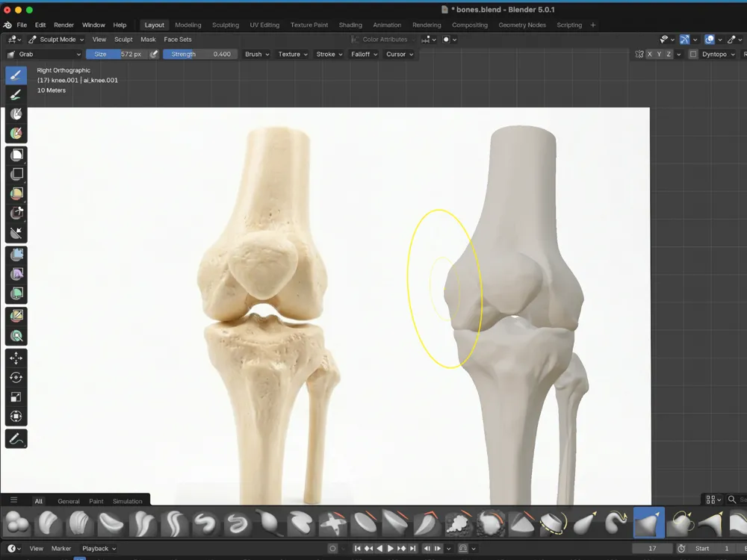Select the Box Mask tool icon

click(x=16, y=155)
